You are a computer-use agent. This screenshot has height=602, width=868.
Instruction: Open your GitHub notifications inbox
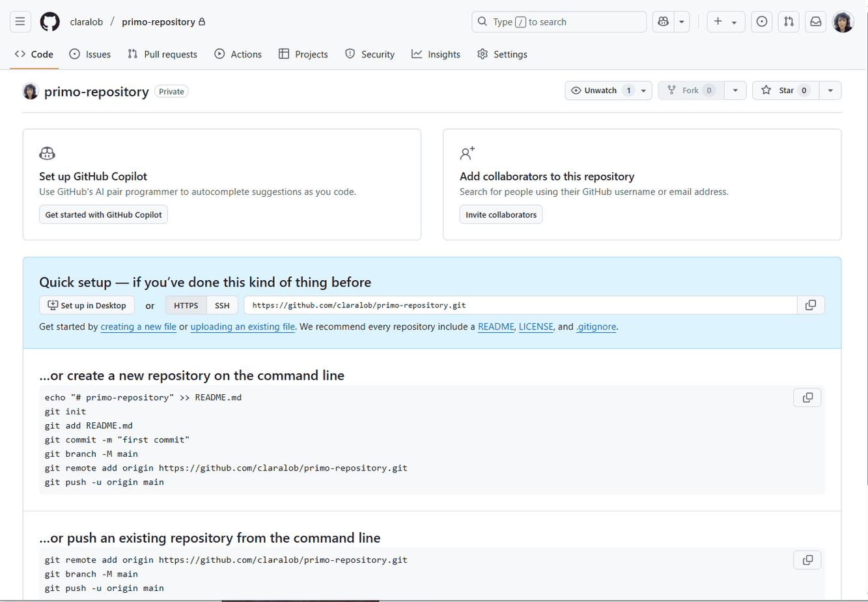tap(815, 21)
